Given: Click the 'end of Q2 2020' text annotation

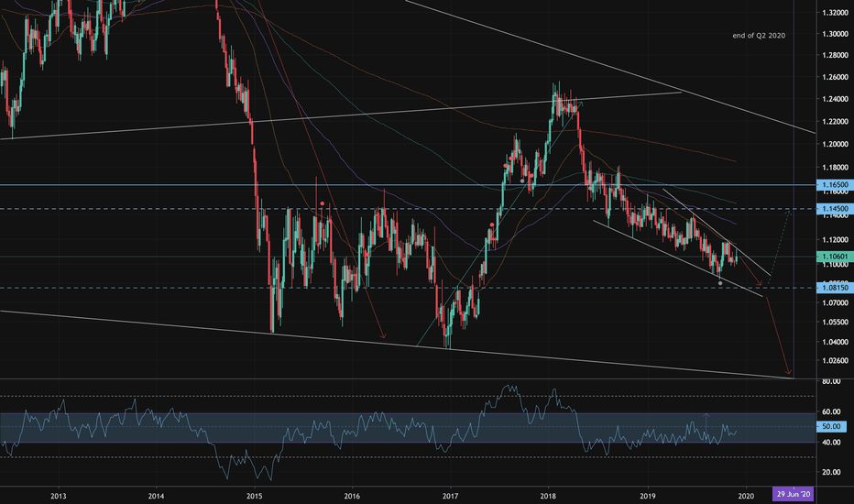Looking at the screenshot, I should pyautogui.click(x=760, y=36).
